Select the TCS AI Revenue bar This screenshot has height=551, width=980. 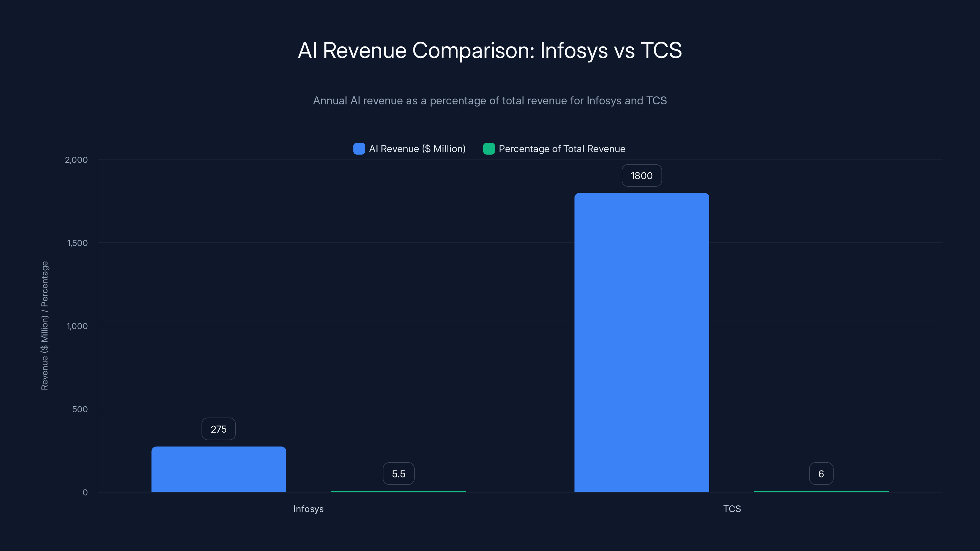click(x=641, y=342)
